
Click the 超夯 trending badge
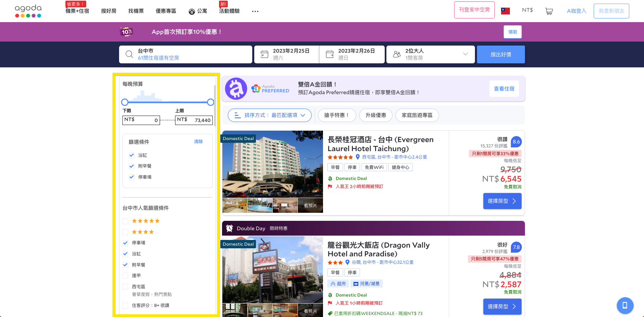[338, 284]
